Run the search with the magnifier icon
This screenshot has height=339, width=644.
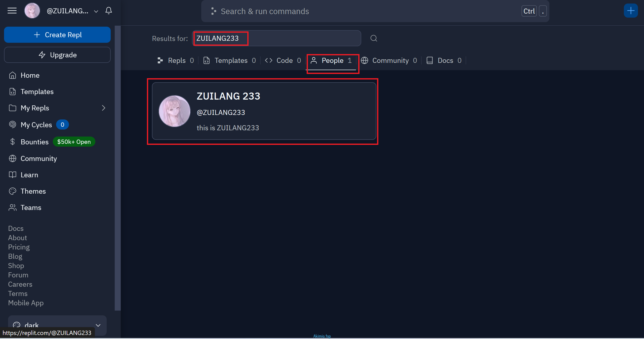tap(373, 38)
